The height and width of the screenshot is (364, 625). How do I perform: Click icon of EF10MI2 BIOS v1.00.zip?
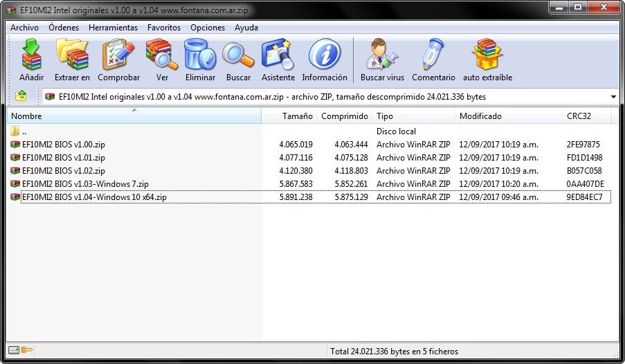click(x=15, y=144)
